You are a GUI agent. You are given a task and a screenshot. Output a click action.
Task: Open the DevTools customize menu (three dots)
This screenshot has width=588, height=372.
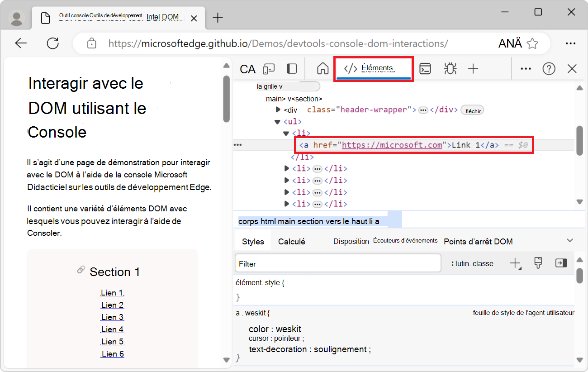(x=526, y=69)
